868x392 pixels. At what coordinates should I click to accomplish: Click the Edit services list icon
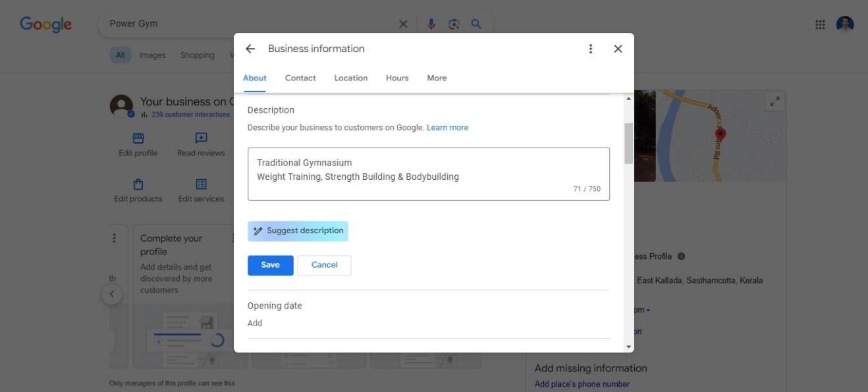click(201, 184)
